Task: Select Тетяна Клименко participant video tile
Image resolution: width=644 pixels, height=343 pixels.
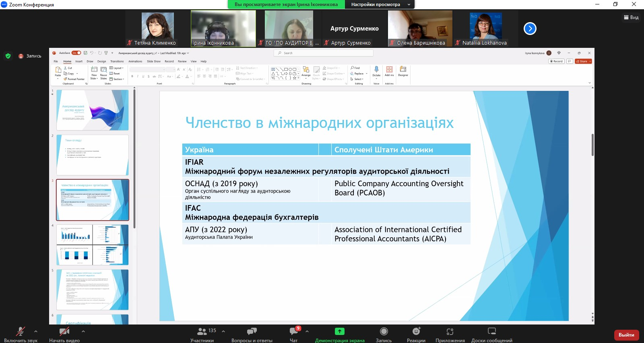Action: (x=157, y=29)
